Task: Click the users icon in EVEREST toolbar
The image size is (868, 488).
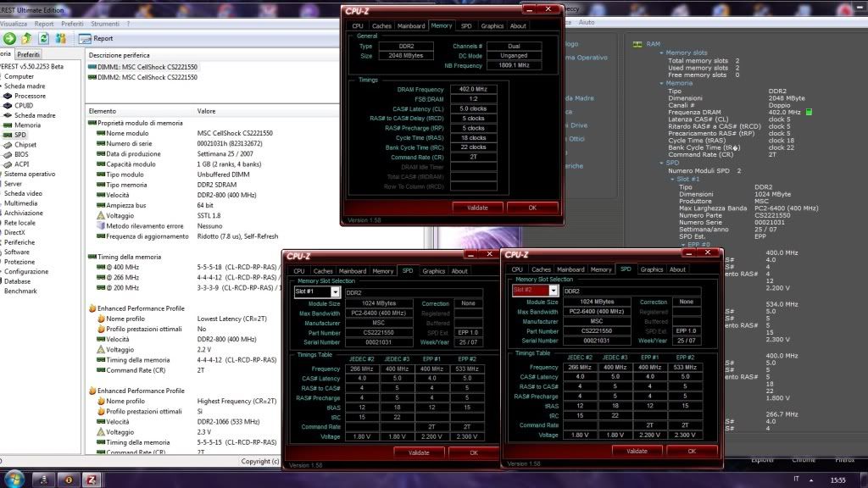Action: click(61, 38)
